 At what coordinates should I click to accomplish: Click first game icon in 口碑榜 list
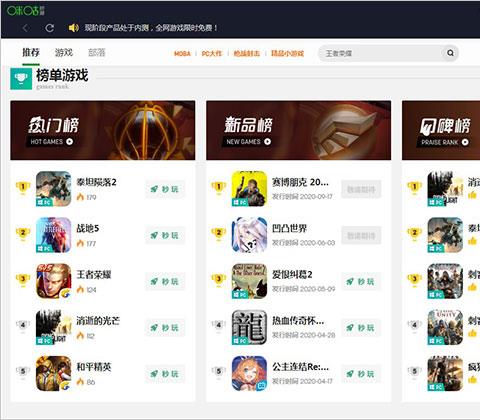coord(445,189)
